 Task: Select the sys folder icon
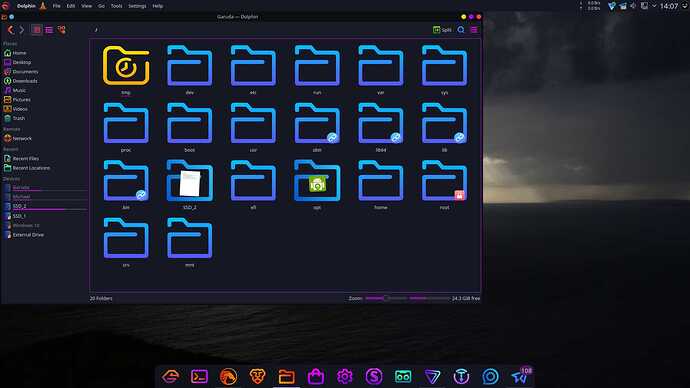pyautogui.click(x=444, y=66)
